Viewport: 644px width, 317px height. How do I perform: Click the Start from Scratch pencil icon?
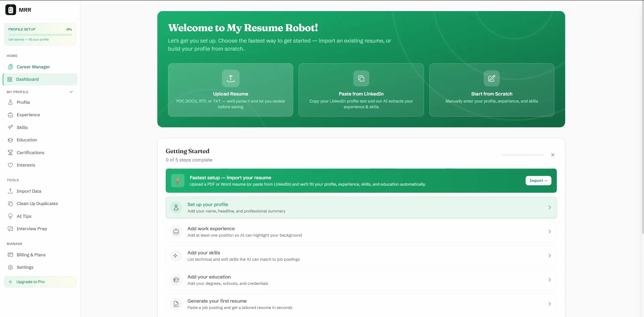click(492, 78)
